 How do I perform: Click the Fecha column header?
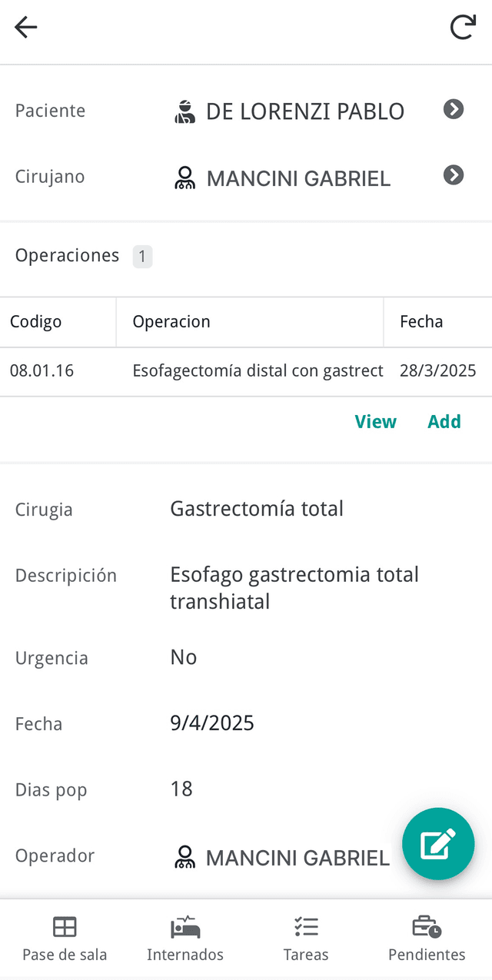[421, 321]
